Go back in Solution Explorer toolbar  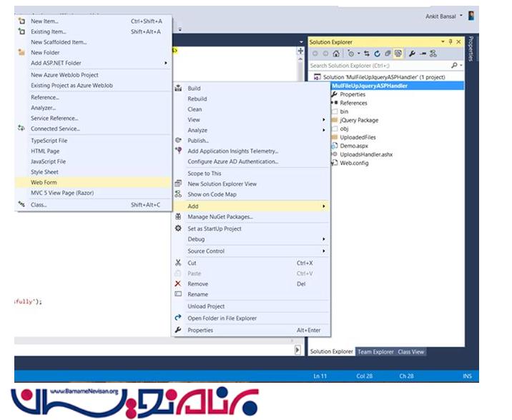coord(315,54)
